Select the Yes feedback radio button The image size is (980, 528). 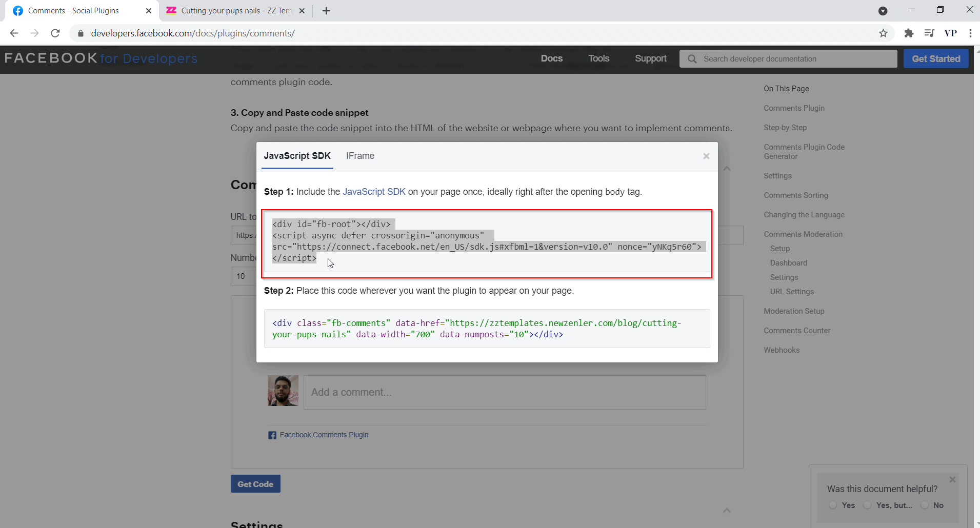point(832,505)
